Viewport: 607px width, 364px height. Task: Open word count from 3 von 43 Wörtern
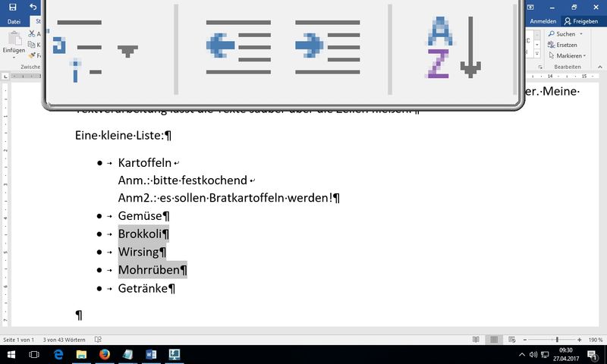click(64, 340)
